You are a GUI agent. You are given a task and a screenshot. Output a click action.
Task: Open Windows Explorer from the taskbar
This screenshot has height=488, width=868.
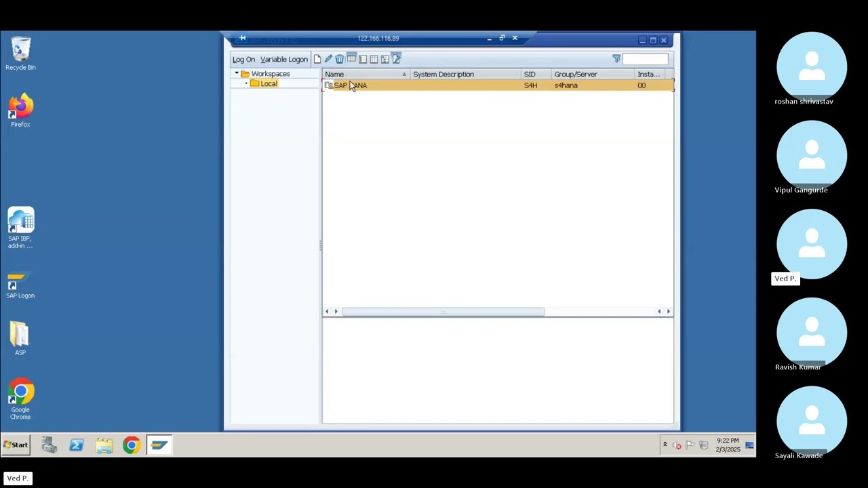[104, 445]
